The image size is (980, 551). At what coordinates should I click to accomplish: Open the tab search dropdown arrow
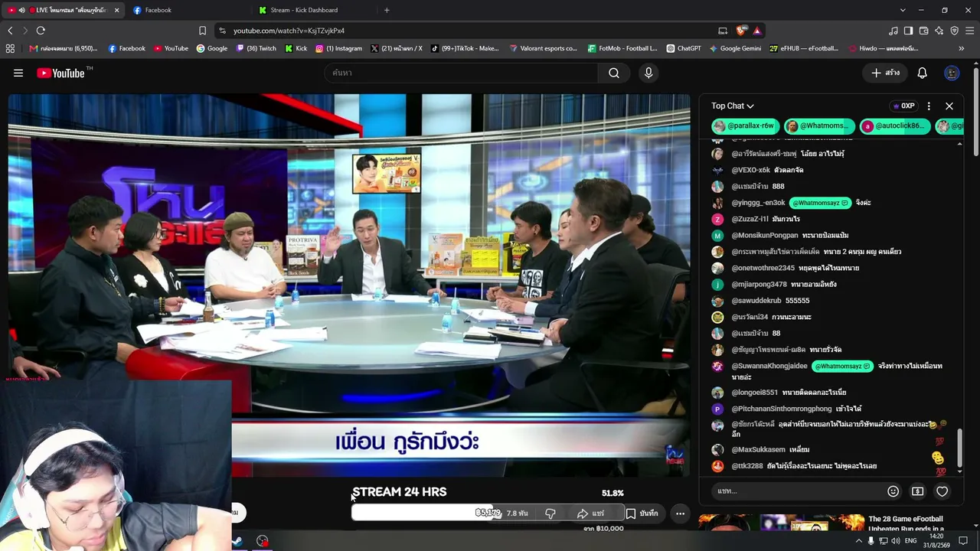pos(903,10)
